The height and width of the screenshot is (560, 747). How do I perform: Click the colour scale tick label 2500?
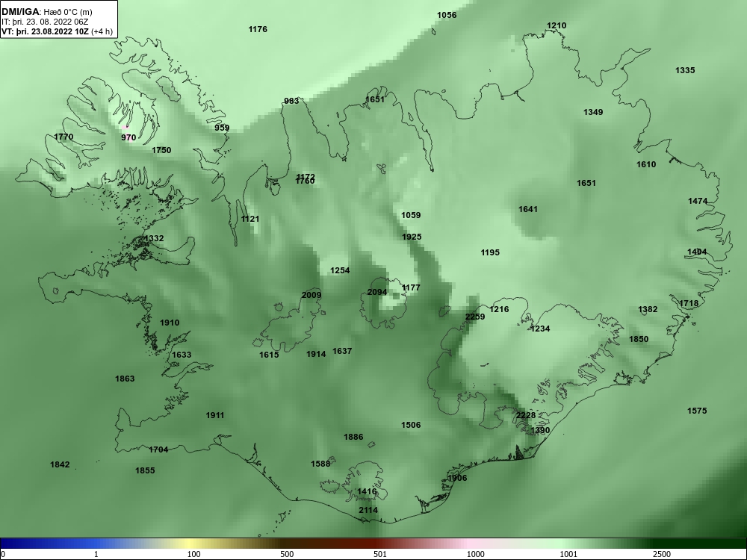click(662, 554)
